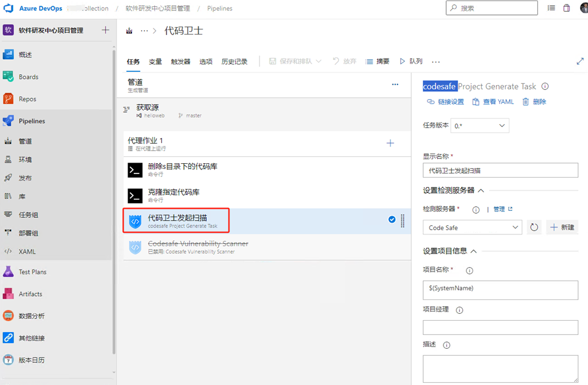Switch to the 历史记录 tab
This screenshot has width=588, height=385.
(x=234, y=61)
